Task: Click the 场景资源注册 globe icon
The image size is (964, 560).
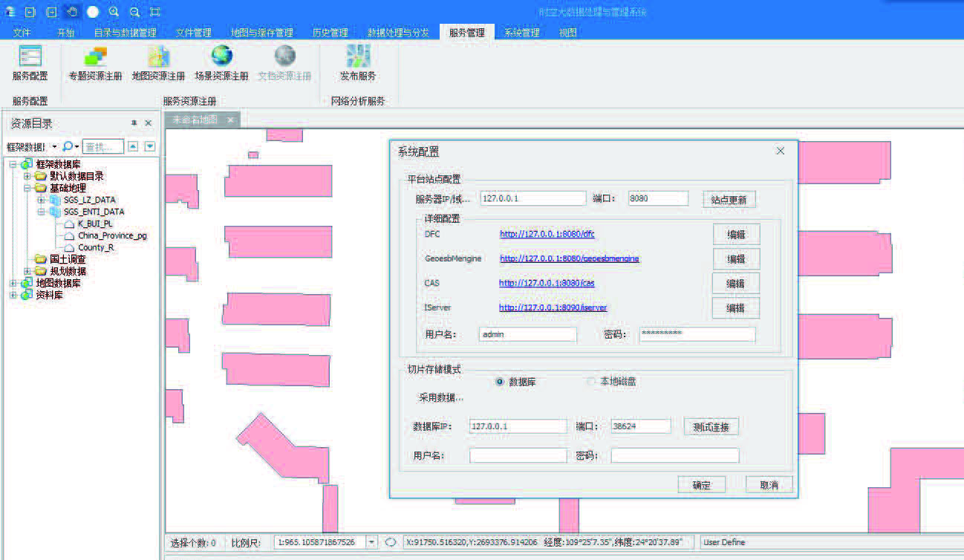Action: click(221, 56)
